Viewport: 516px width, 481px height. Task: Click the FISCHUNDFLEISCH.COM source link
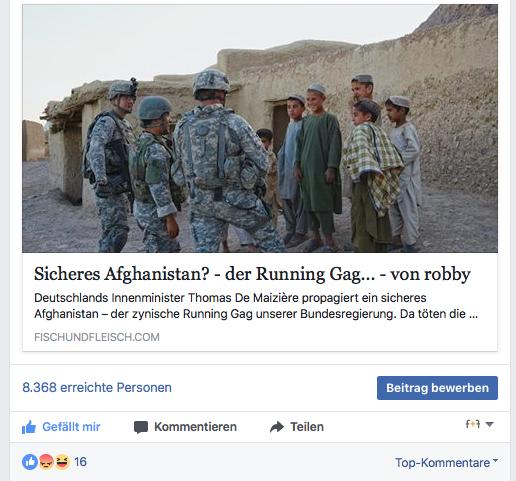[x=97, y=337]
